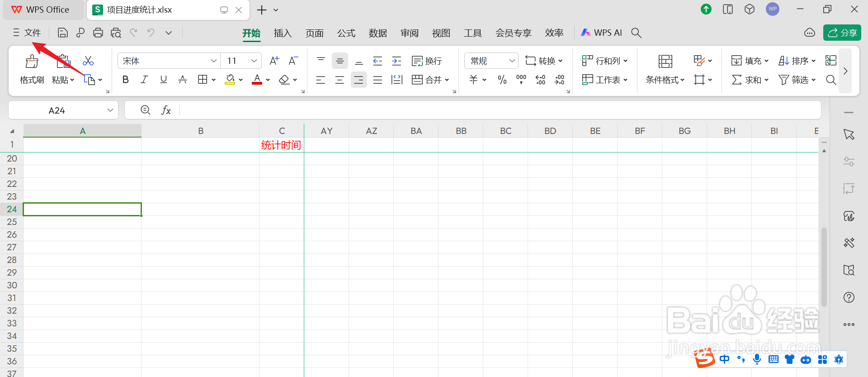Click the Print icon in quick toolbar
Image resolution: width=868 pixels, height=377 pixels.
pyautogui.click(x=98, y=33)
